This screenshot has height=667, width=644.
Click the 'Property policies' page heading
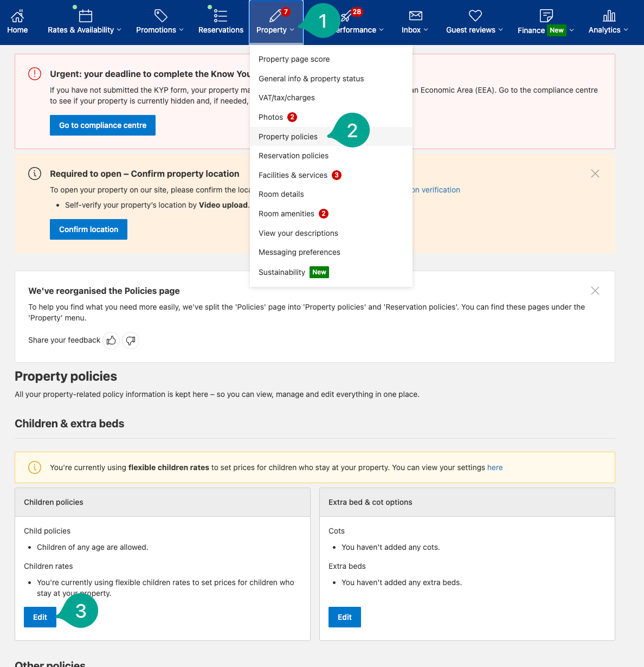pyautogui.click(x=66, y=376)
